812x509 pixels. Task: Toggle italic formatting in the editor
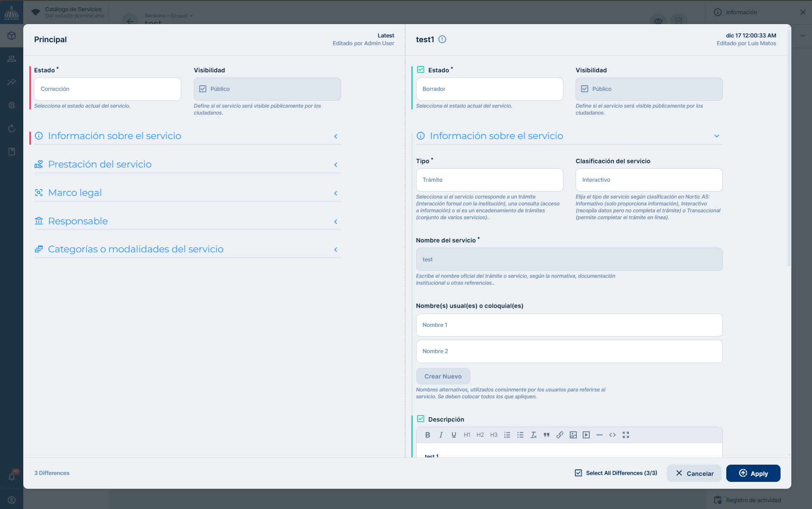tap(441, 435)
